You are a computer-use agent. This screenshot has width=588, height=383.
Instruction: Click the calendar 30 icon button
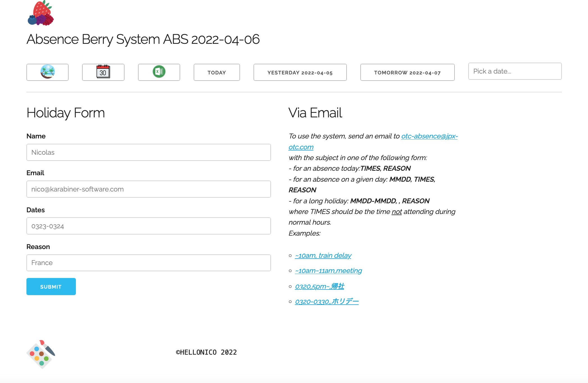pos(103,72)
